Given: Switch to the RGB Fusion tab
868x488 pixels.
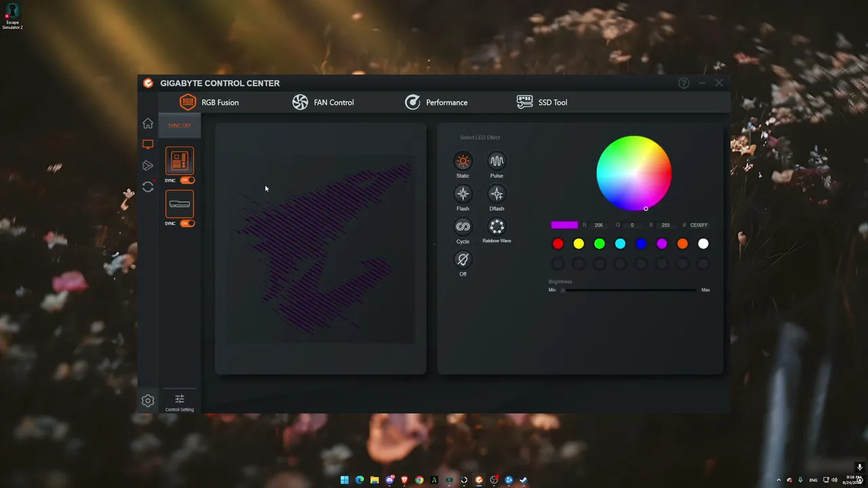Looking at the screenshot, I should (209, 102).
